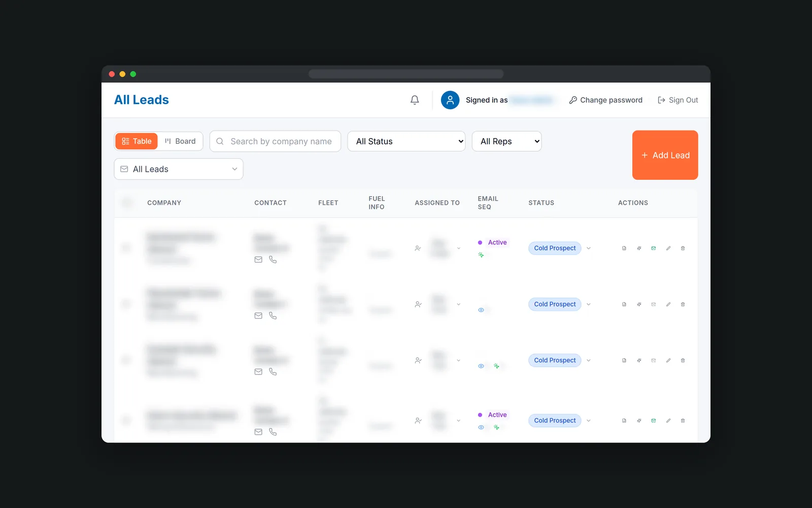Delete the first lead with trash icon

[683, 248]
